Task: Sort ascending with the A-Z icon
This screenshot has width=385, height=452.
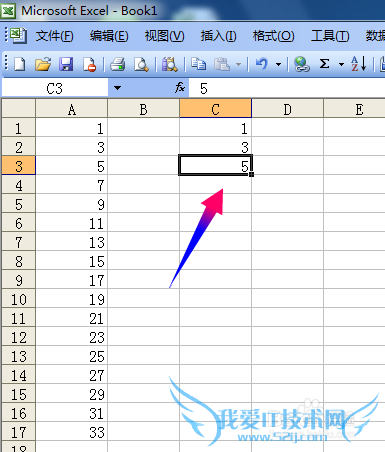Action: click(359, 63)
